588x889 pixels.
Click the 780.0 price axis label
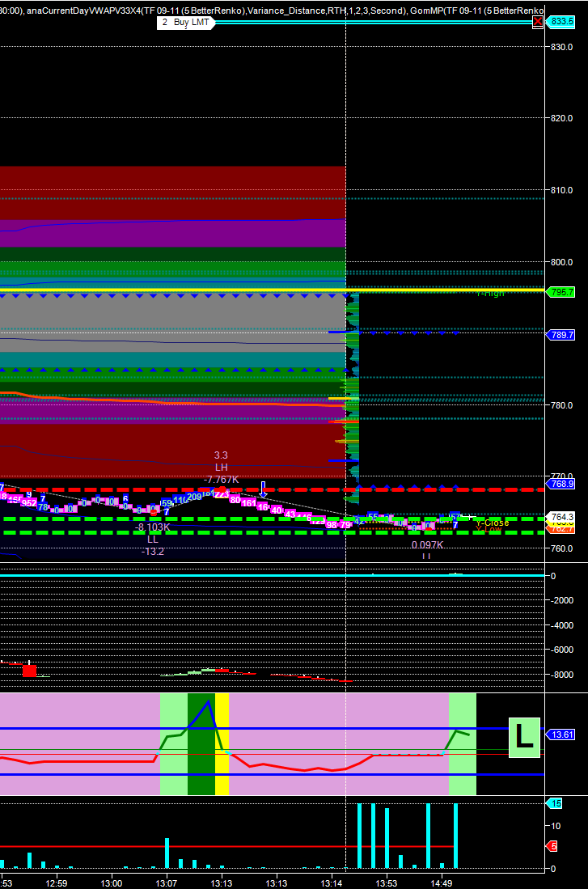561,404
